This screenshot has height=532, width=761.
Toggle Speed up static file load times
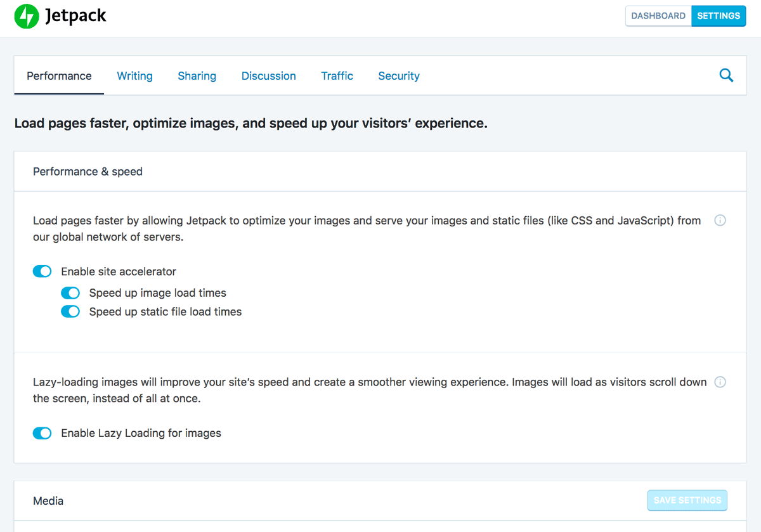tap(70, 312)
